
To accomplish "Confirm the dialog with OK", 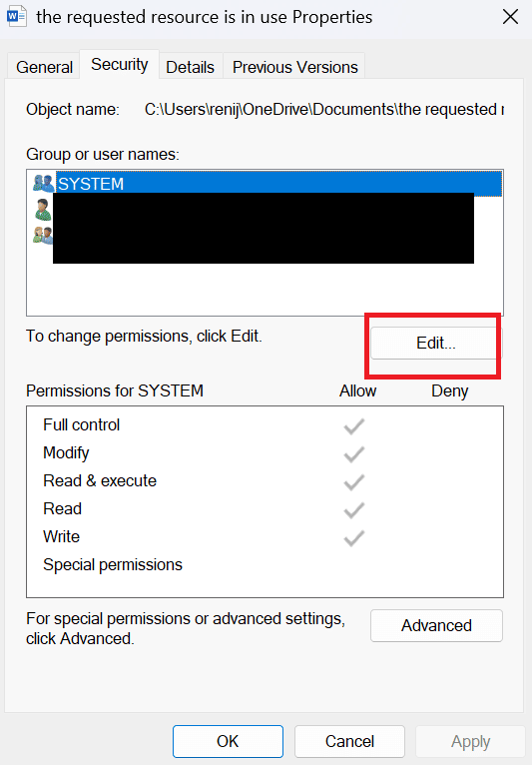I will 228,742.
